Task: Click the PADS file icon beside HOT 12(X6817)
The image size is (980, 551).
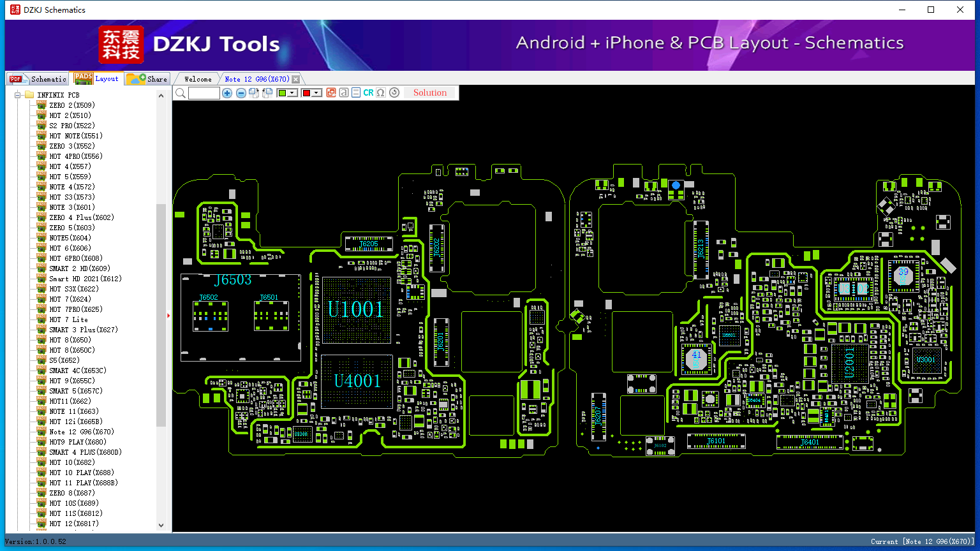Action: click(x=41, y=524)
